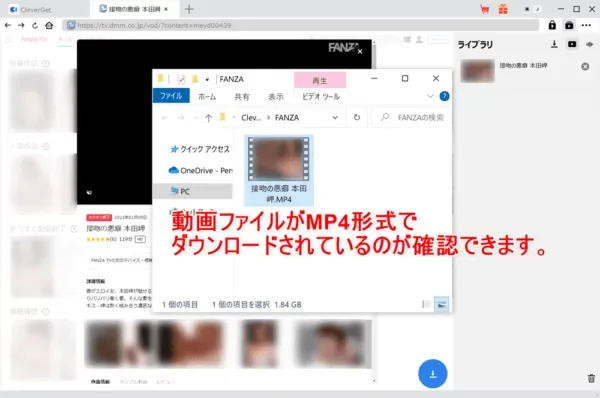Open the 共有 ribbon tab
Image resolution: width=600 pixels, height=398 pixels.
pos(242,97)
